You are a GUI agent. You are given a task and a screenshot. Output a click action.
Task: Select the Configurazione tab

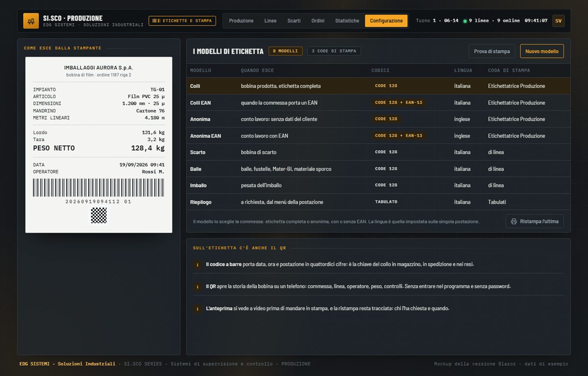386,21
